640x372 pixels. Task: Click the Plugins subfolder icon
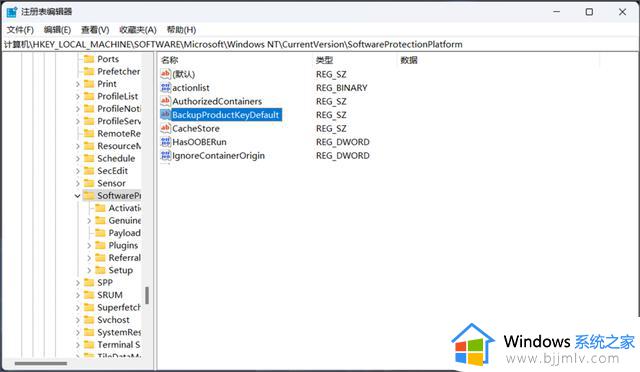(100, 245)
